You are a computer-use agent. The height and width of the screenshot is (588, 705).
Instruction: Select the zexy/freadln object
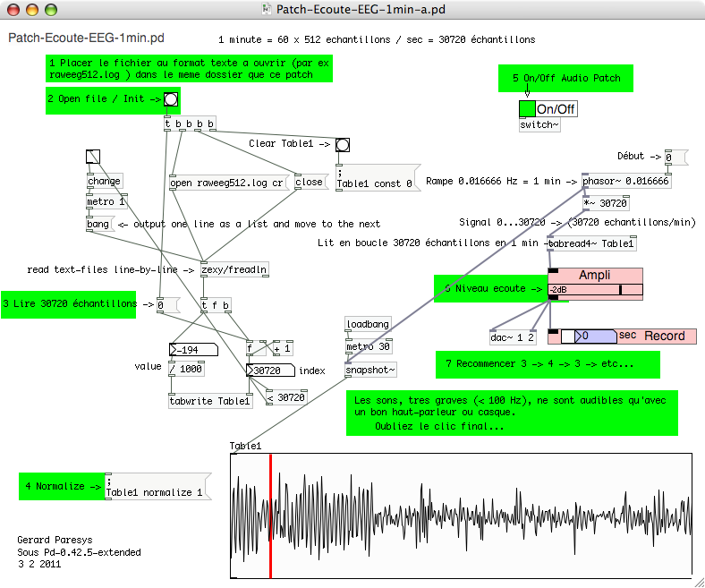click(x=234, y=269)
